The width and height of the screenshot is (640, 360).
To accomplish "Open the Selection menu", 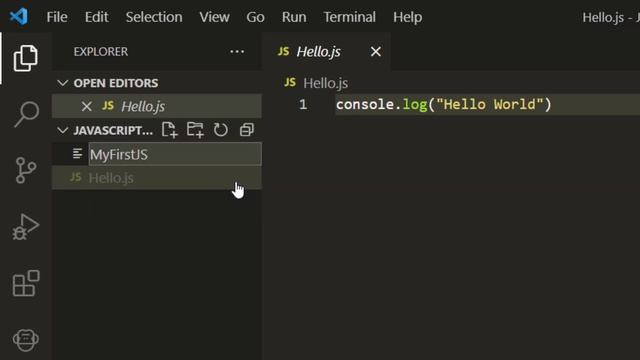I will click(154, 17).
